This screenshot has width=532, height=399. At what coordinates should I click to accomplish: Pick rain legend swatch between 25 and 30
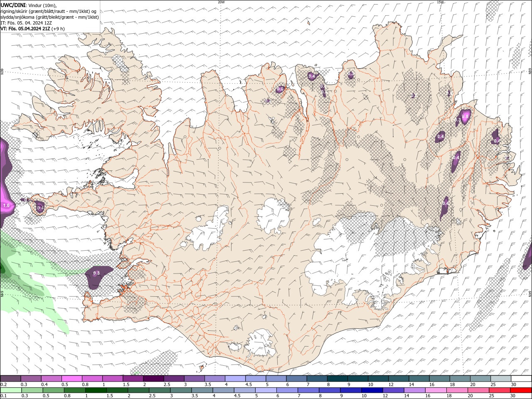(499, 390)
